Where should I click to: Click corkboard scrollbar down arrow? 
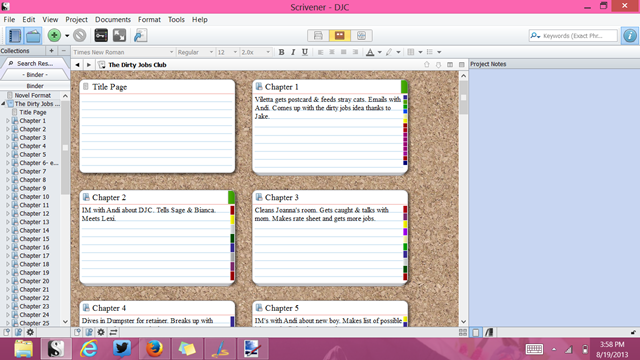coord(463,322)
